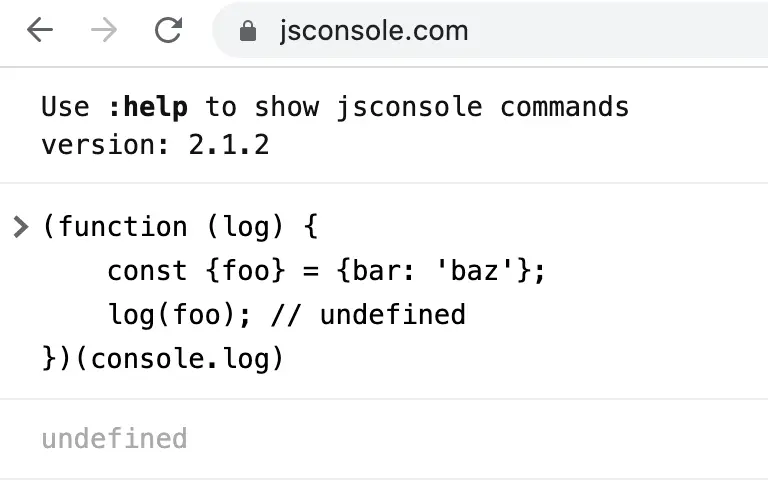
Task: Click the 'const' keyword in the code
Action: pyautogui.click(x=147, y=271)
